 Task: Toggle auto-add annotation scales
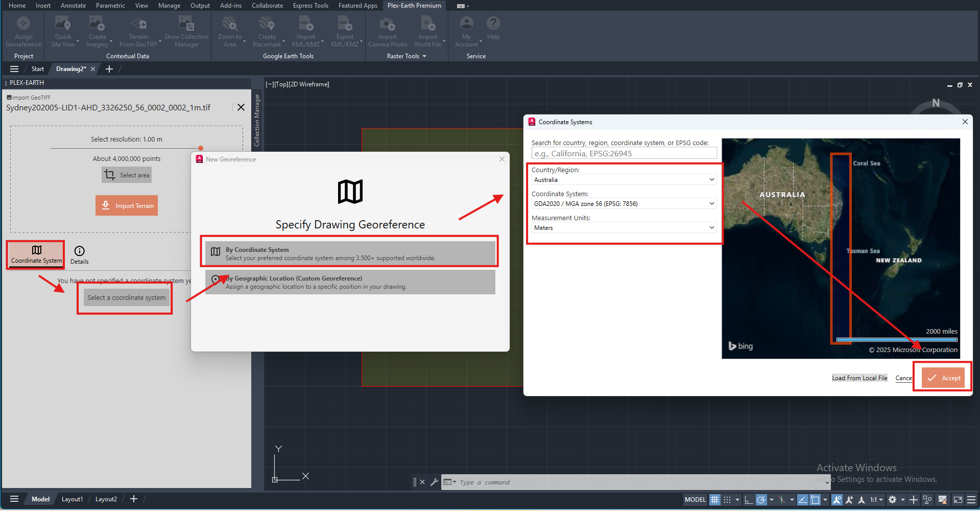pos(849,500)
